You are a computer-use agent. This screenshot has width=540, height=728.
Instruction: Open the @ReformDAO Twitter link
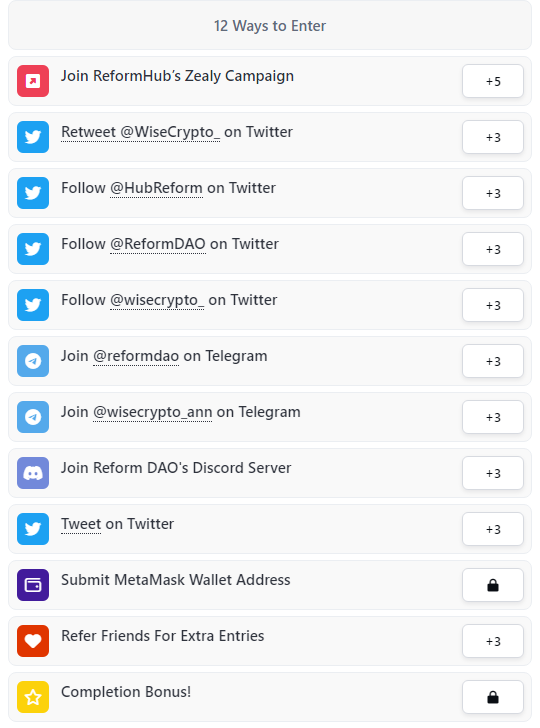click(x=158, y=244)
